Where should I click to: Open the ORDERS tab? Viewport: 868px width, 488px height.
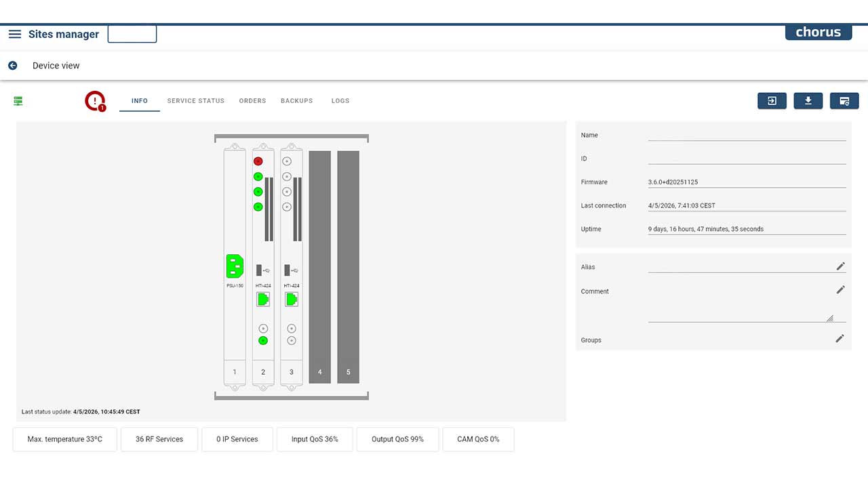[252, 101]
